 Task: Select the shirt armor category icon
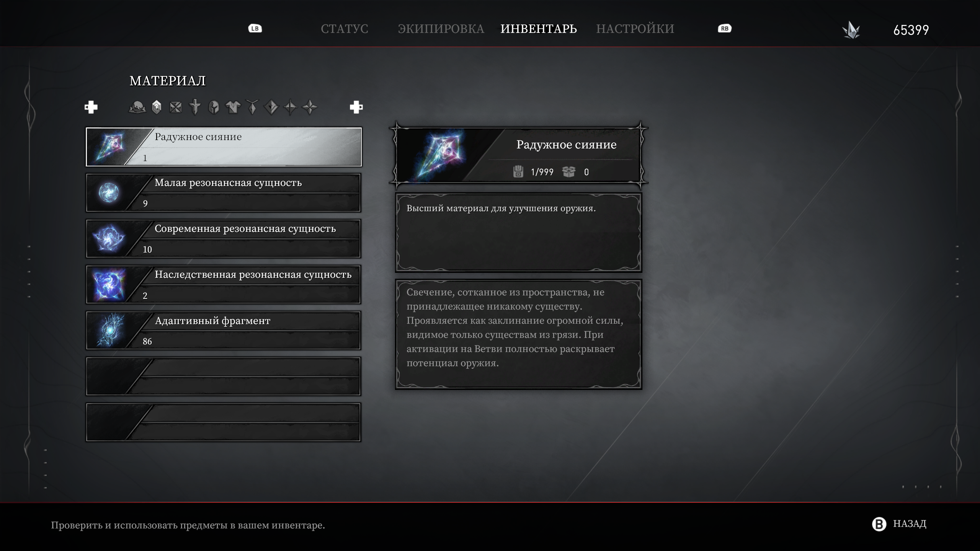(233, 107)
